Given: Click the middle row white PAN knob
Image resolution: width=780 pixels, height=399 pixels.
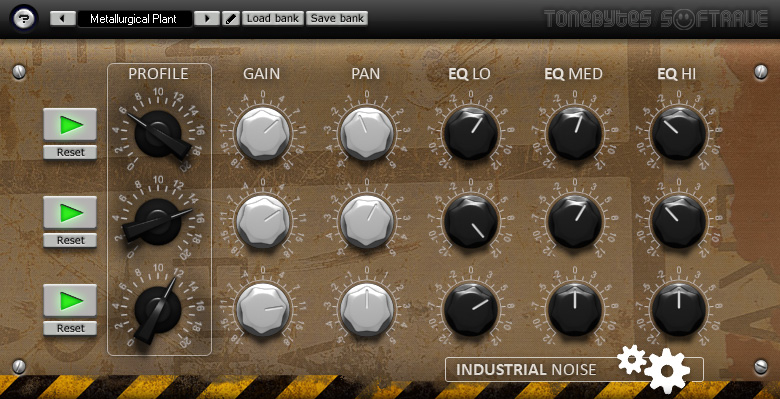Looking at the screenshot, I should coord(368,221).
